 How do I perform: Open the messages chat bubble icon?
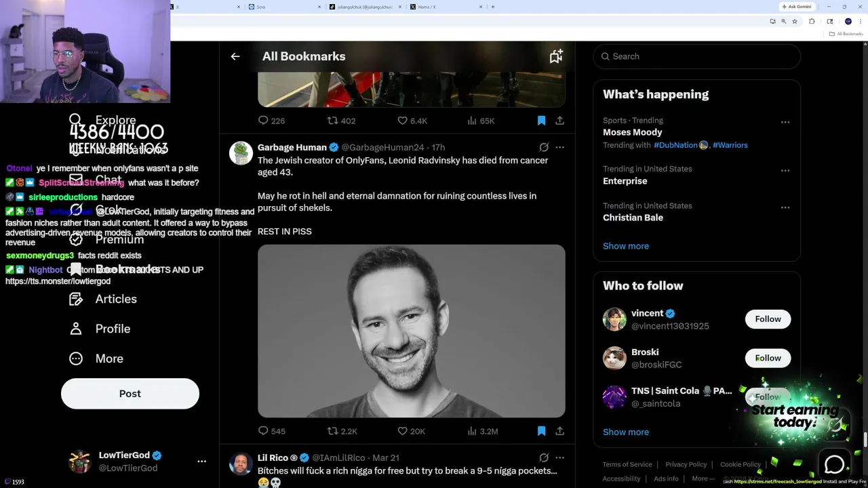click(835, 464)
